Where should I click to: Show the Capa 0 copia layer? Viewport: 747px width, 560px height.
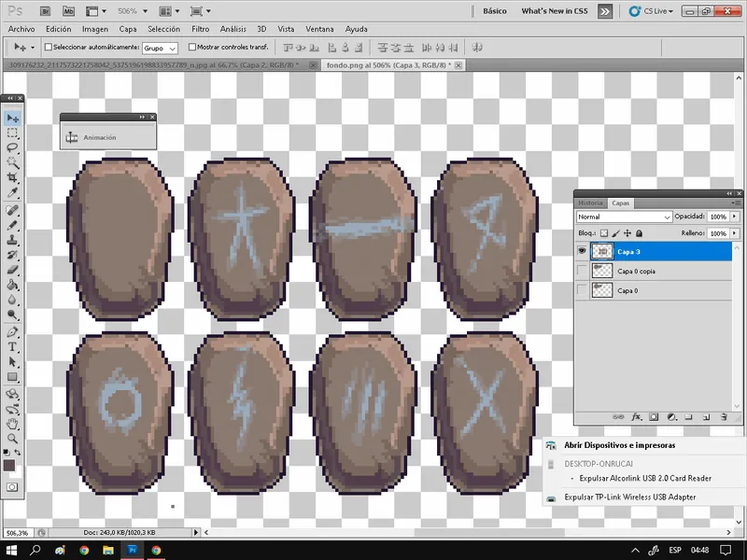(582, 271)
